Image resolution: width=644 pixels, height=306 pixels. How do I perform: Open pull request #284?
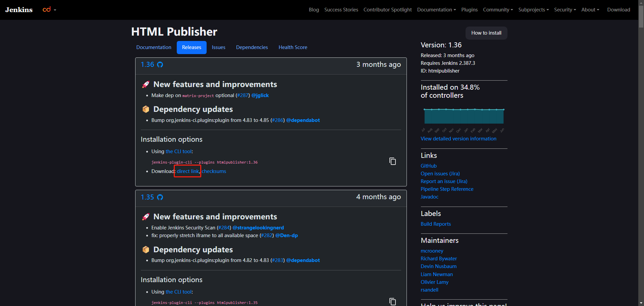[x=224, y=228]
